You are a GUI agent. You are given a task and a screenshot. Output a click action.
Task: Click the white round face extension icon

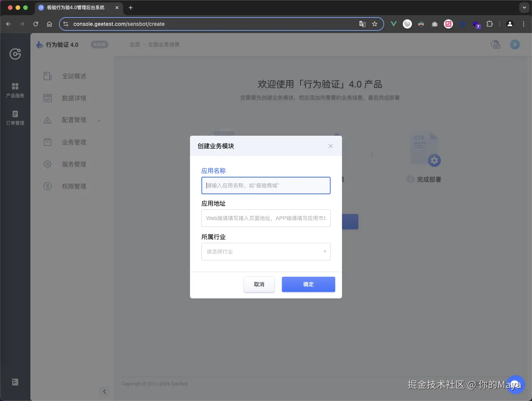[407, 24]
